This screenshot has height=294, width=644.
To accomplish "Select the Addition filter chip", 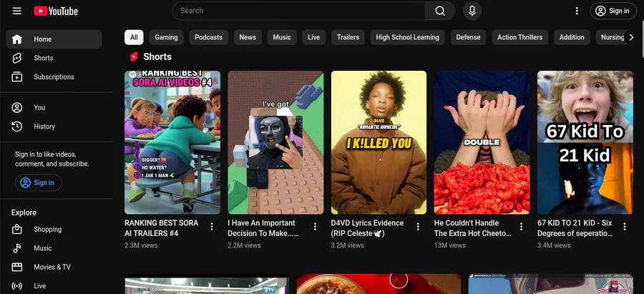I will pyautogui.click(x=572, y=37).
